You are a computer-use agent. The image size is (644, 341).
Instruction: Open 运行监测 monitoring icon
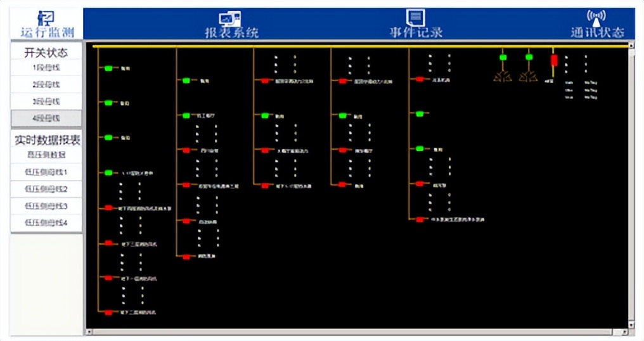coord(46,18)
